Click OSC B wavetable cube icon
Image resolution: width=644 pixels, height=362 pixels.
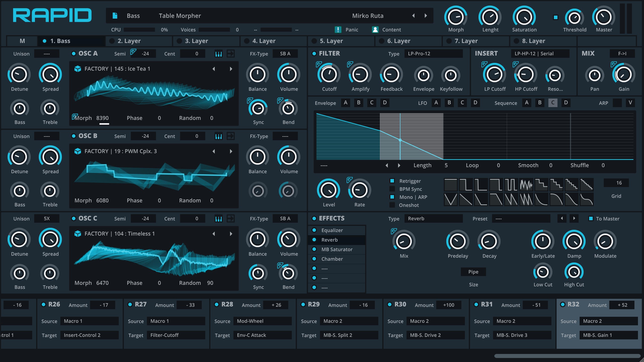[x=78, y=151]
